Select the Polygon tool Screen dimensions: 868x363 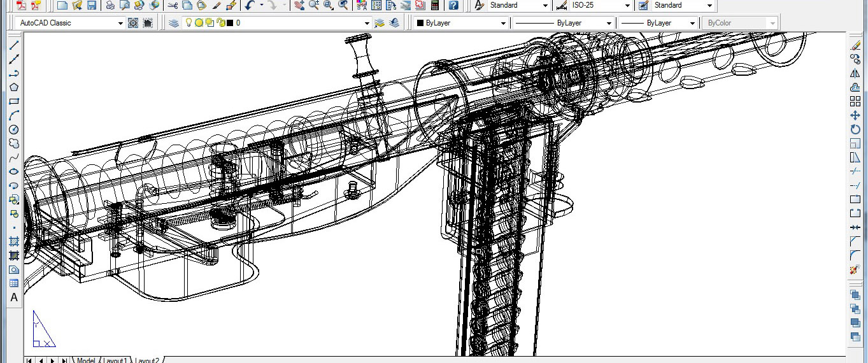[14, 87]
